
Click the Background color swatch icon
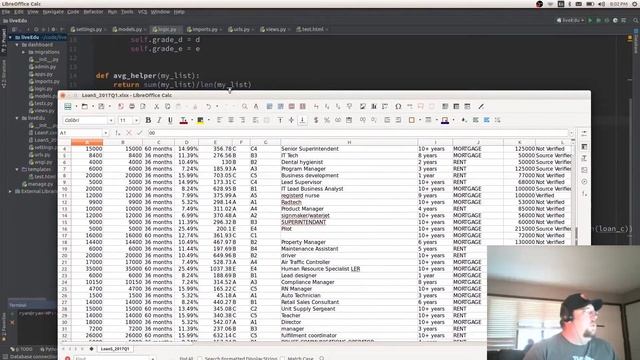pos(445,120)
